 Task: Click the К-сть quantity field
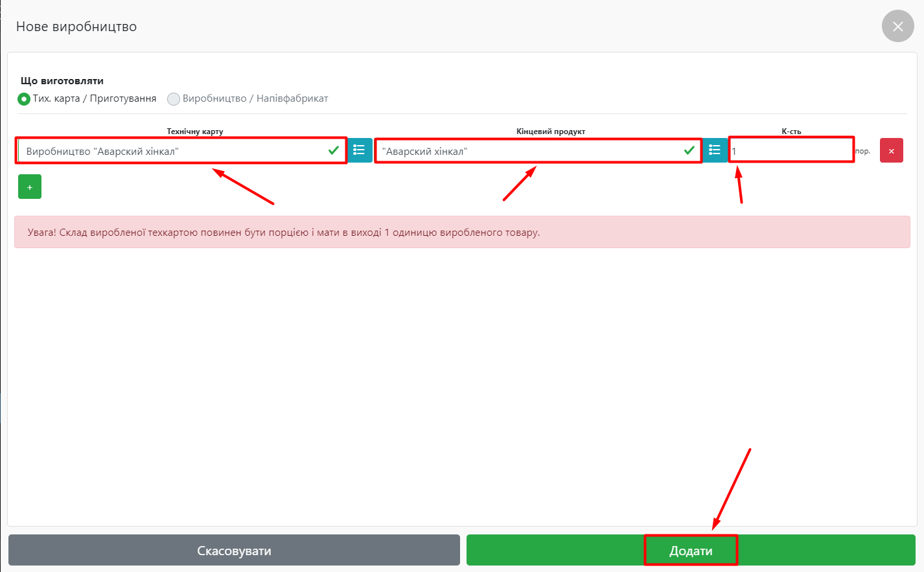791,151
